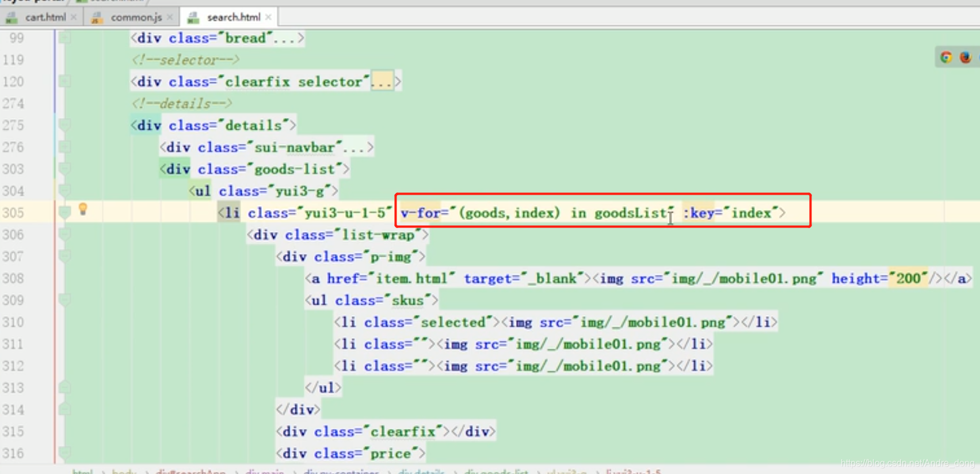980x474 pixels.
Task: Open the page preview in Firefox
Action: point(965,57)
